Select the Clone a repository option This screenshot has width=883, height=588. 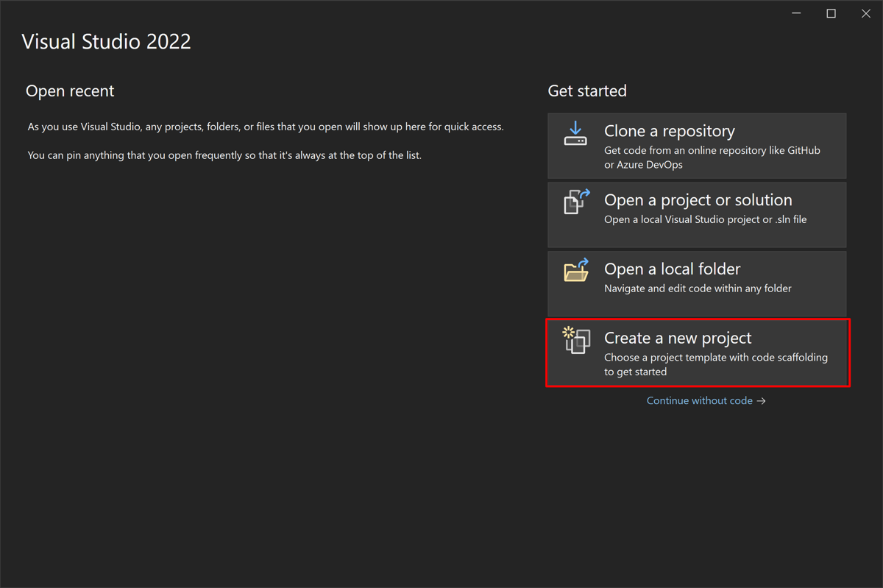(x=696, y=146)
